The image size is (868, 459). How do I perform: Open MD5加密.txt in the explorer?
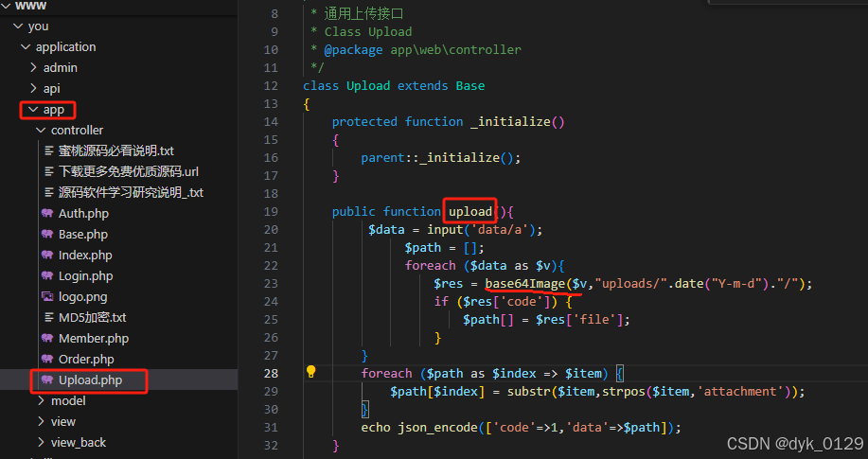(x=93, y=317)
